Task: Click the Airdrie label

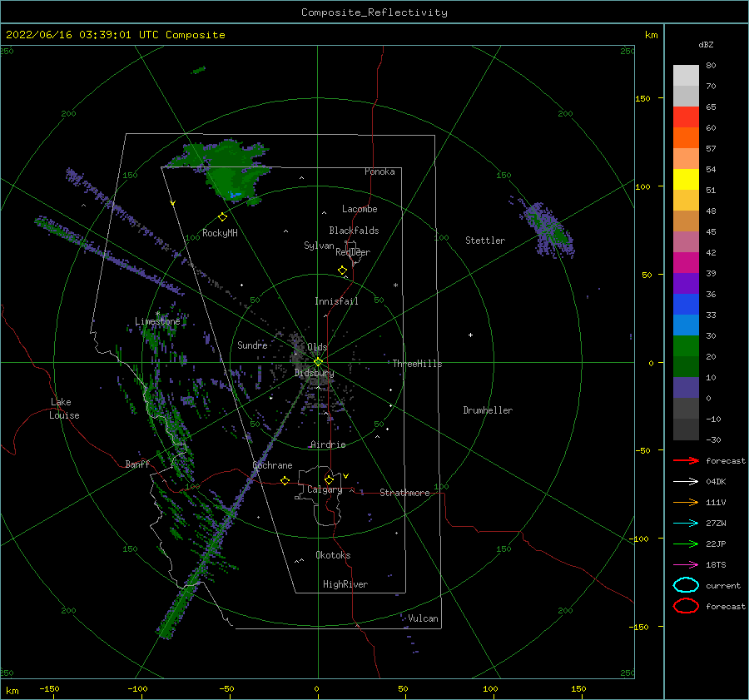Action: tap(328, 444)
